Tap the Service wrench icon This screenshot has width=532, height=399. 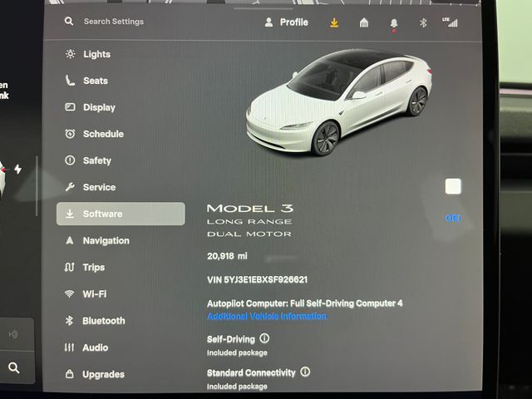click(x=70, y=186)
